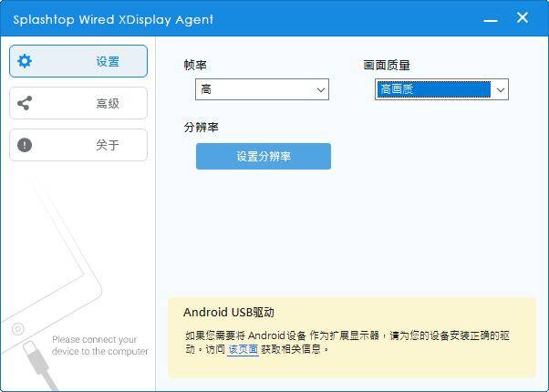Click the 设置分辨率 button

click(264, 156)
